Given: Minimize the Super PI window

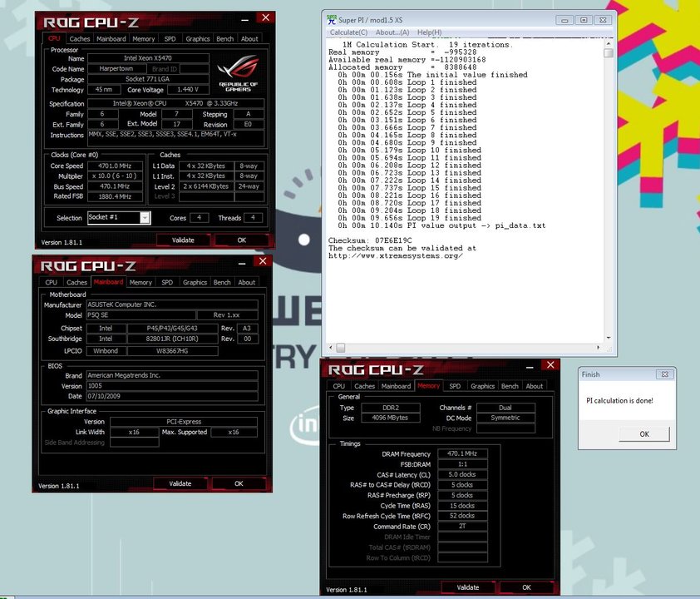Looking at the screenshot, I should [564, 20].
